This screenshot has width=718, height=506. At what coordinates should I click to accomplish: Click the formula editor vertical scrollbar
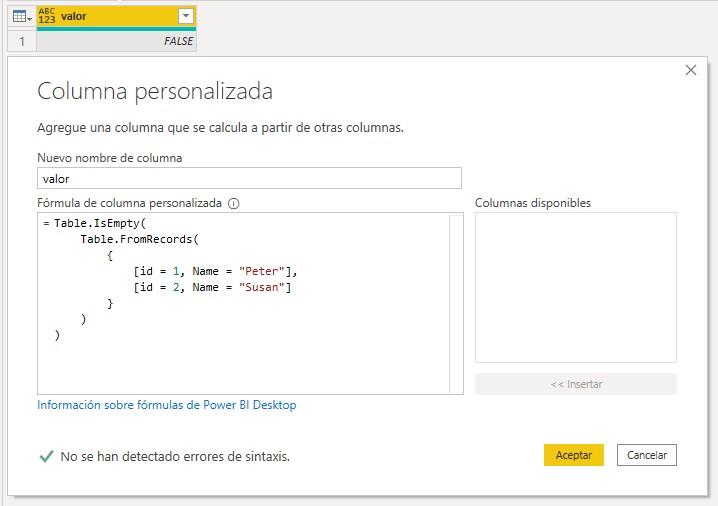(456, 303)
